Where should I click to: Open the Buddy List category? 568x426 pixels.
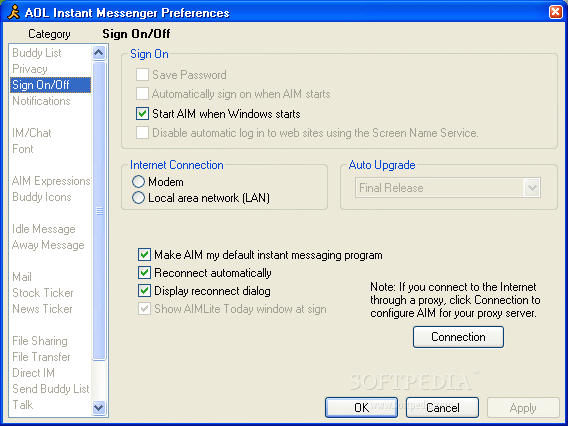pyautogui.click(x=37, y=53)
